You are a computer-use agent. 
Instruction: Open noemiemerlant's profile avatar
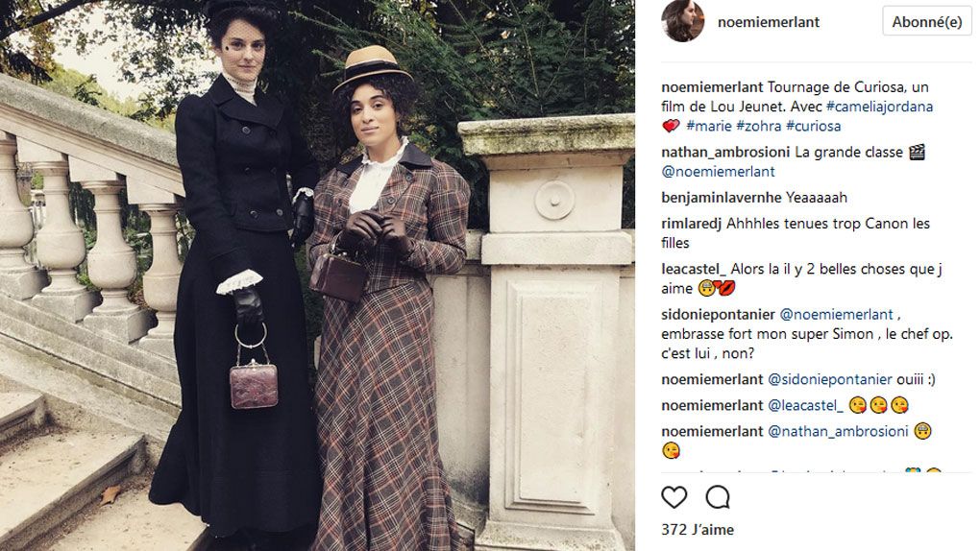[x=682, y=21]
